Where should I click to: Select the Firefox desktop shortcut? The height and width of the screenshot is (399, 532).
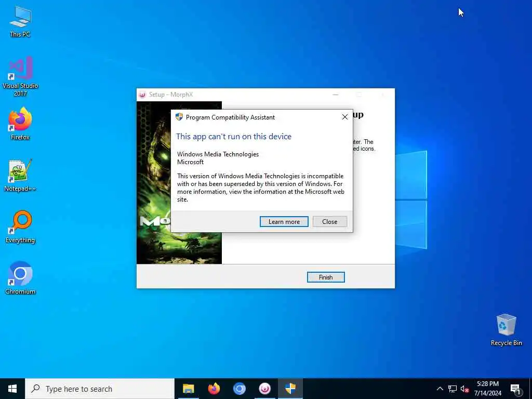[20, 124]
